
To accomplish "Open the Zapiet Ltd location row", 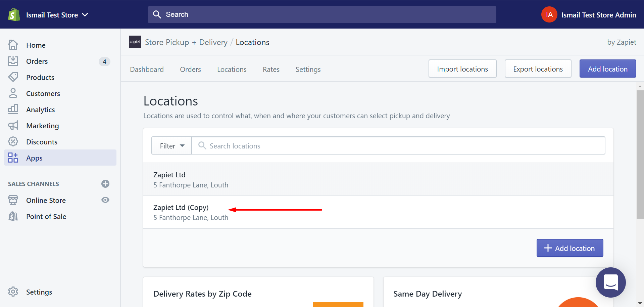I will tap(378, 180).
